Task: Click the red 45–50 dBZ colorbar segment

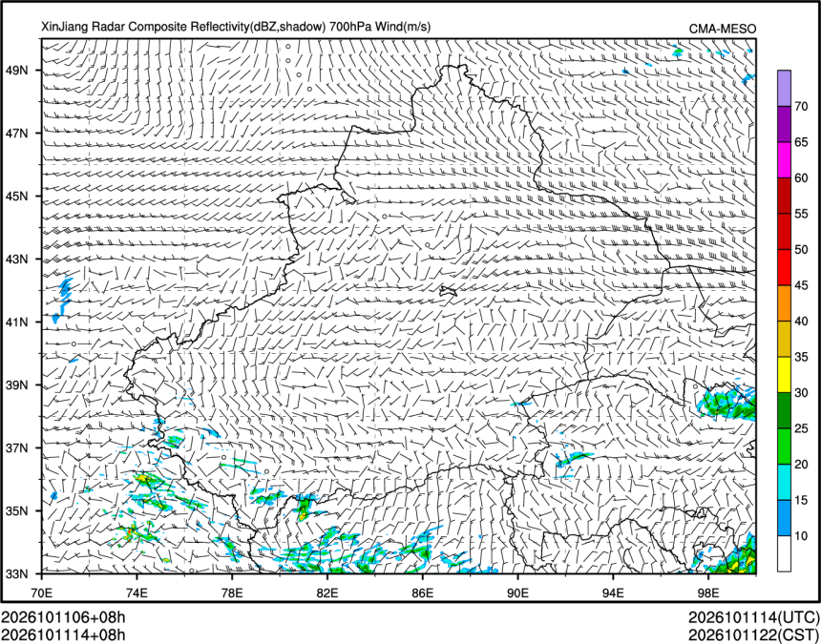Action: (x=784, y=267)
